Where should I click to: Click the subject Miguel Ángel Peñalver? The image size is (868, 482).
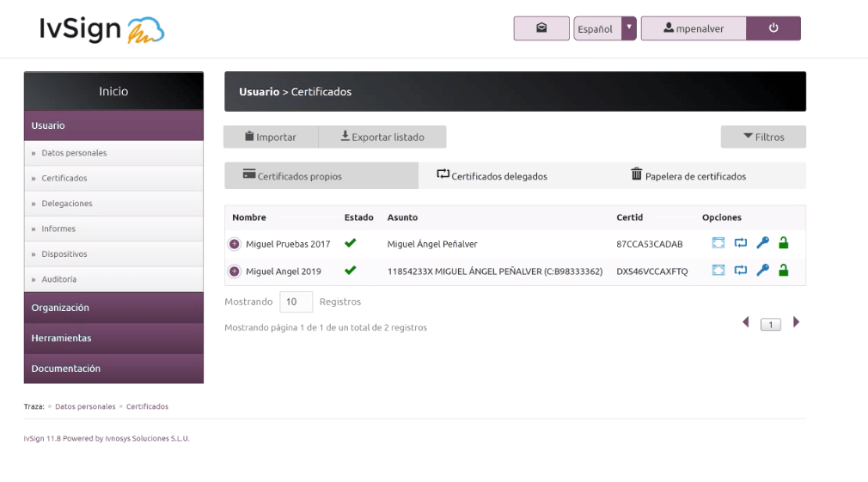pyautogui.click(x=432, y=244)
